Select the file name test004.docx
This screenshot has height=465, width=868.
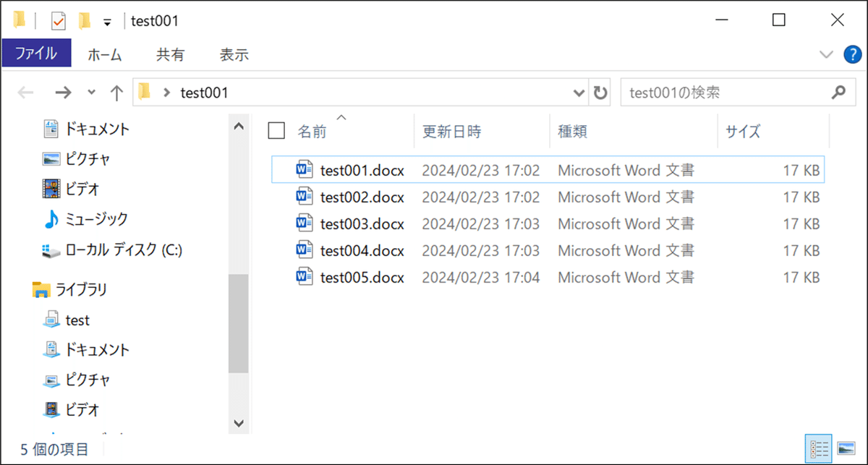362,251
